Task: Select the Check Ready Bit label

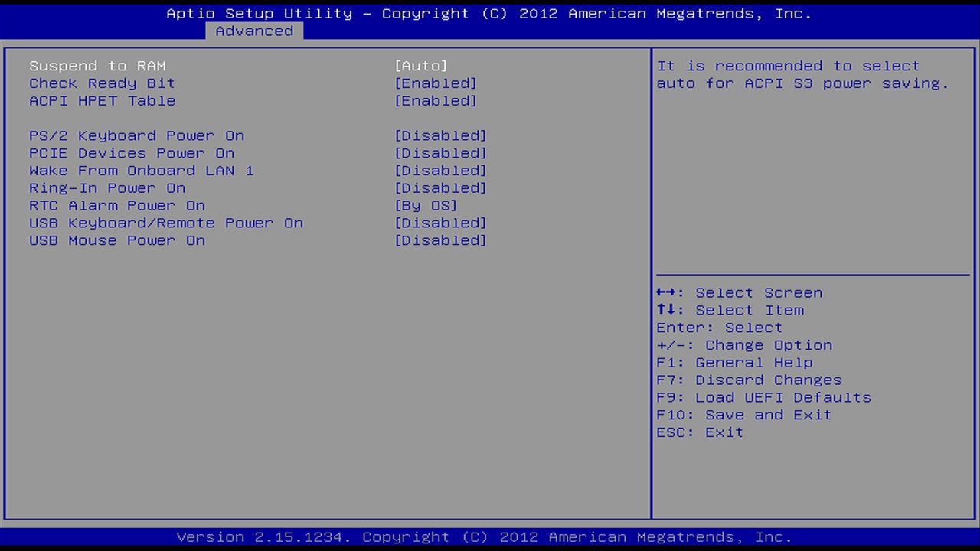Action: tap(102, 83)
